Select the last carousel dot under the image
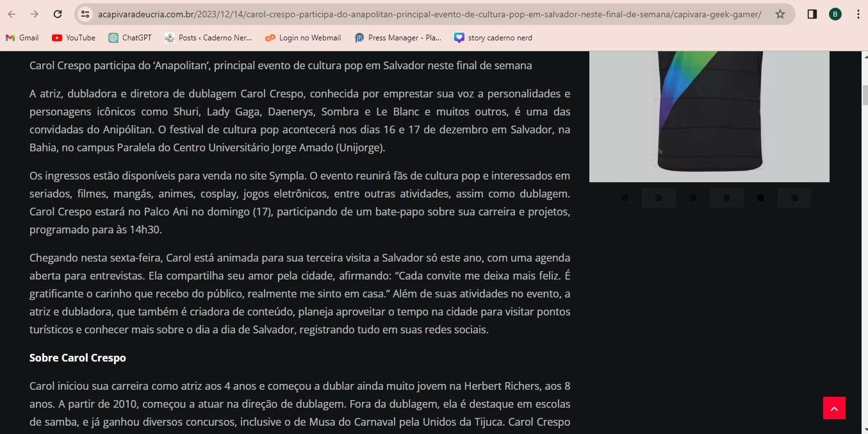This screenshot has height=434, width=868. click(794, 197)
